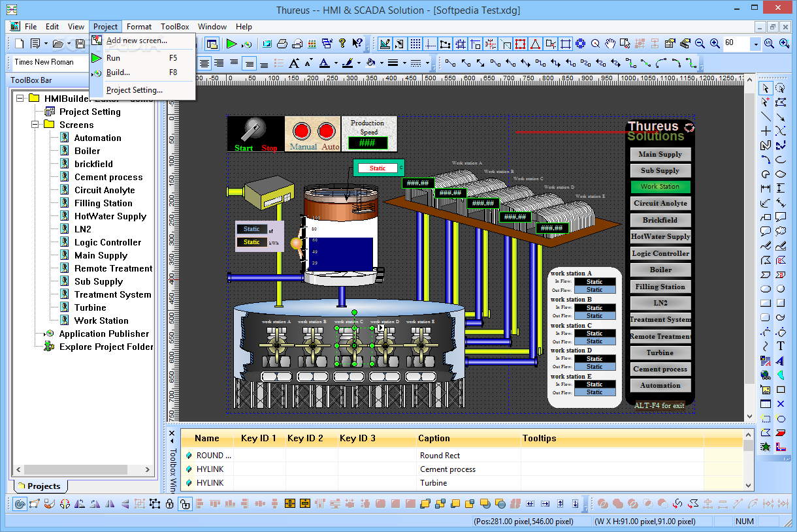
Task: Toggle the window layout button left of Run
Action: (211, 44)
